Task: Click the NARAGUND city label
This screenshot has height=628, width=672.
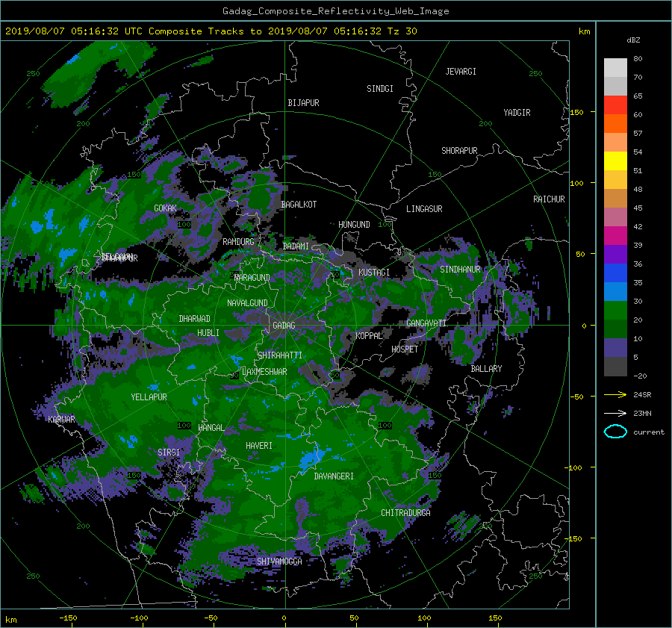Action: click(x=252, y=278)
